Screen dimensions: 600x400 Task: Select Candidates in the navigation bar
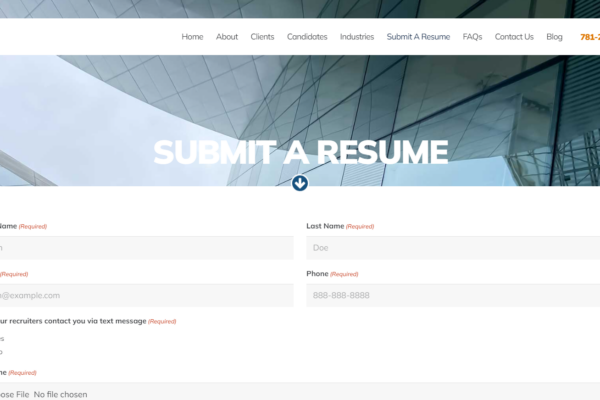pos(307,37)
